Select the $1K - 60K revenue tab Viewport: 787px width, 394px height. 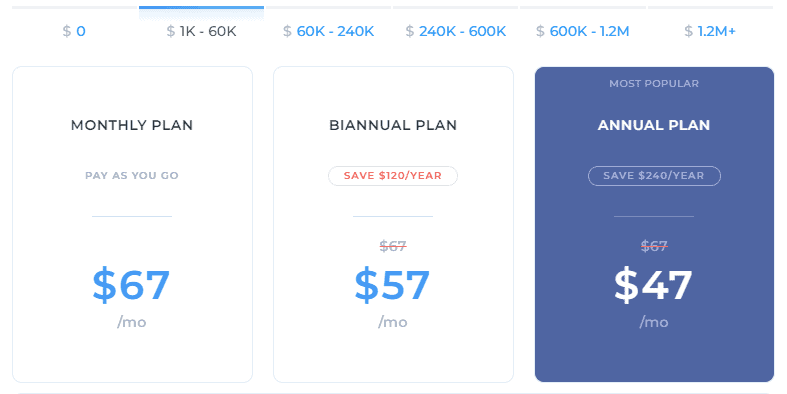(201, 31)
